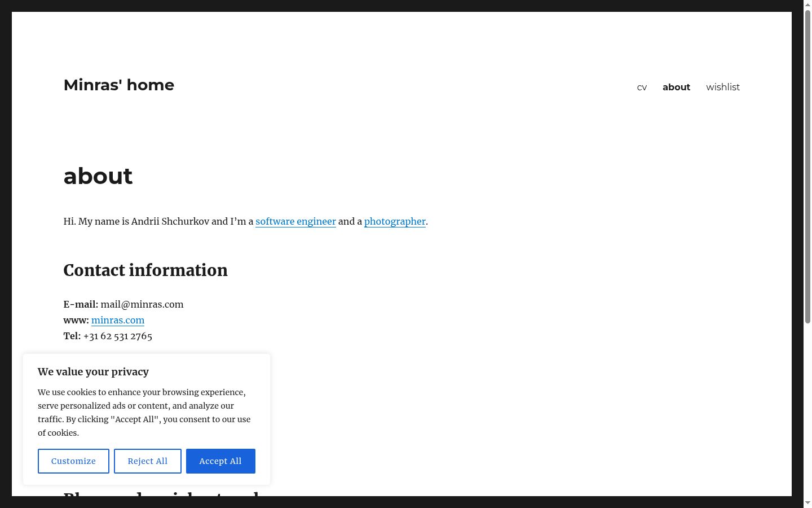The width and height of the screenshot is (812, 508).
Task: Follow the software engineer link
Action: (x=295, y=221)
